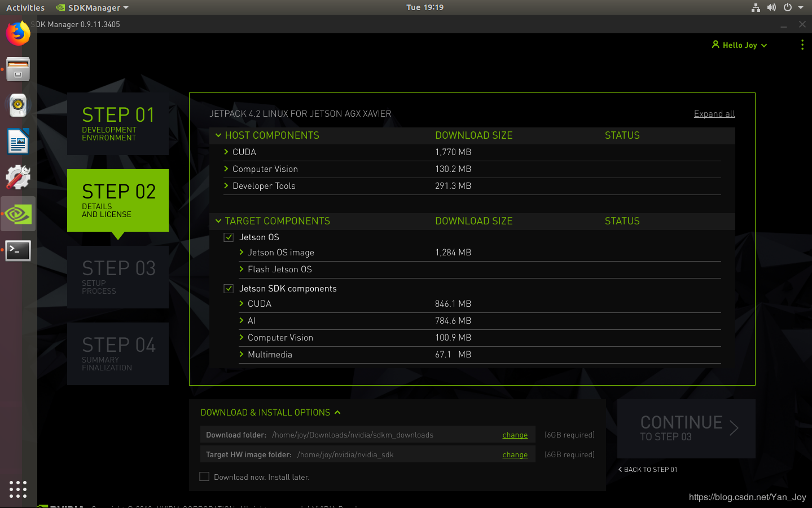Go back to Step 01
812x508 pixels.
pyautogui.click(x=648, y=470)
